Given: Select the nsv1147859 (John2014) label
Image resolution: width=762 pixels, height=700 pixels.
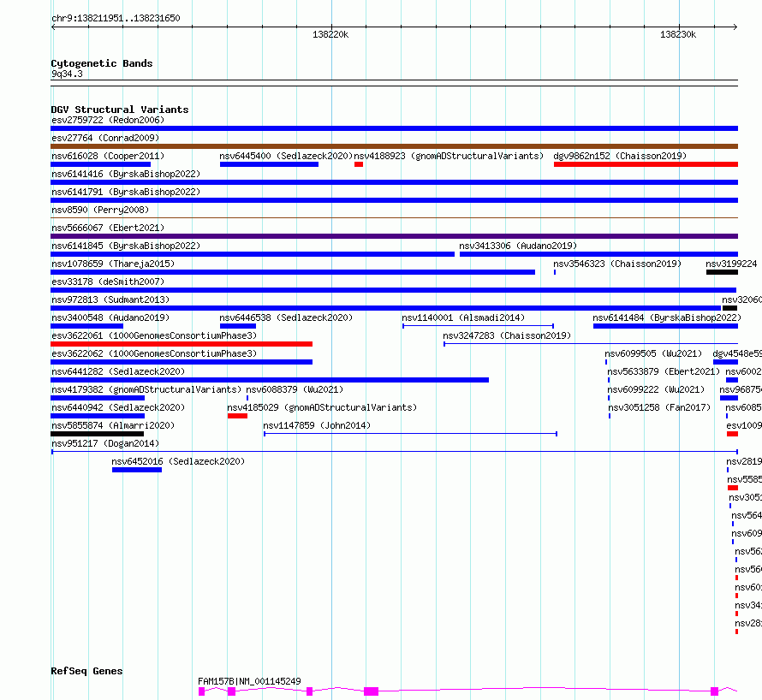Looking at the screenshot, I should click(x=317, y=425).
